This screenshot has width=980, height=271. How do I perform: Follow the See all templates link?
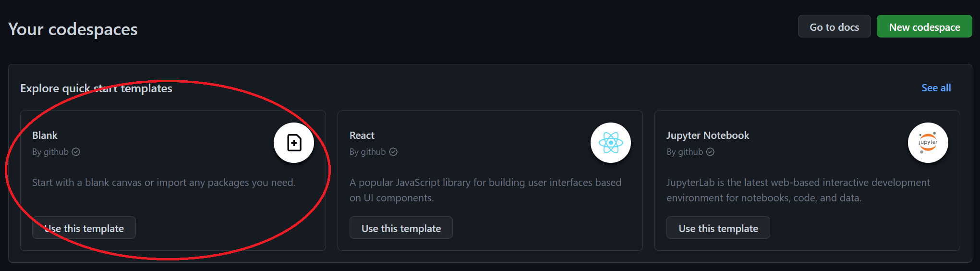(936, 88)
